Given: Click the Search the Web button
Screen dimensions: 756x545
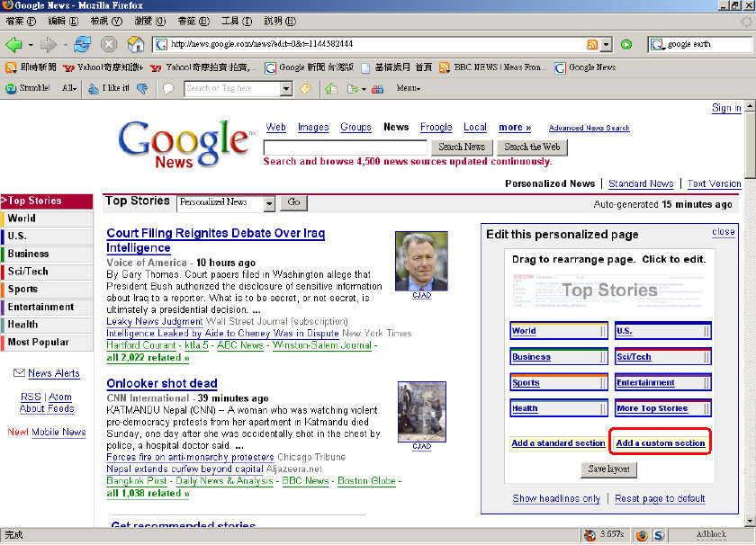Looking at the screenshot, I should pos(532,147).
